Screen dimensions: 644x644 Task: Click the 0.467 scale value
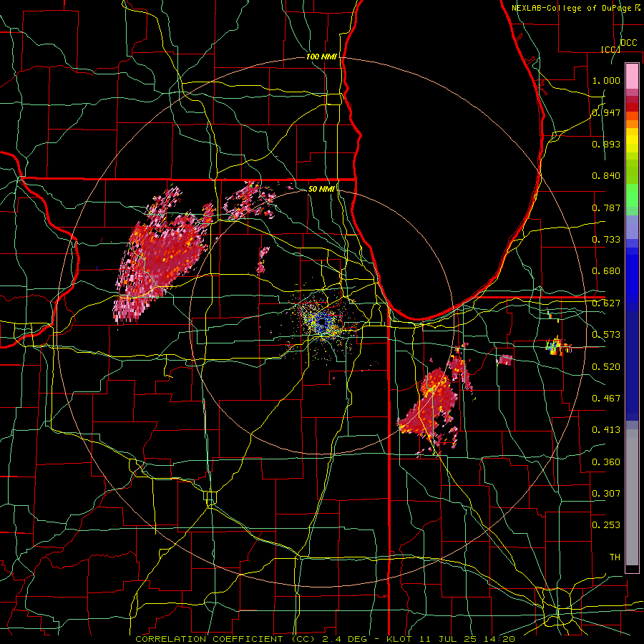pos(606,398)
